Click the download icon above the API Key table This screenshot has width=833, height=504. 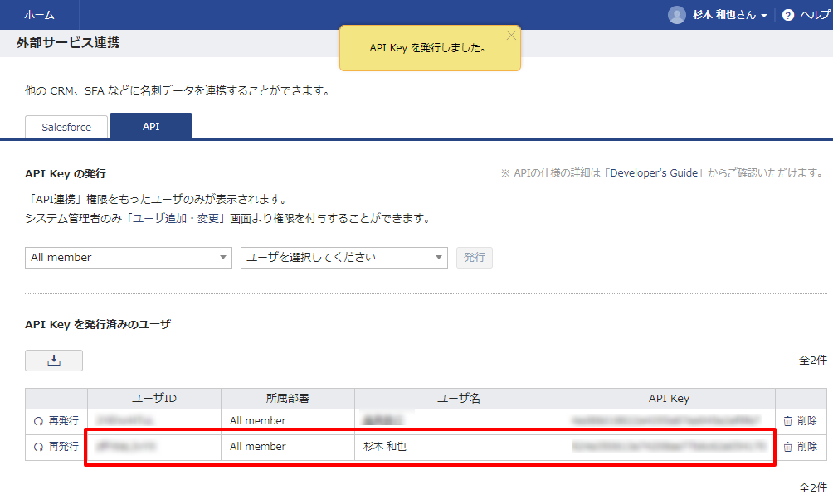(x=53, y=360)
